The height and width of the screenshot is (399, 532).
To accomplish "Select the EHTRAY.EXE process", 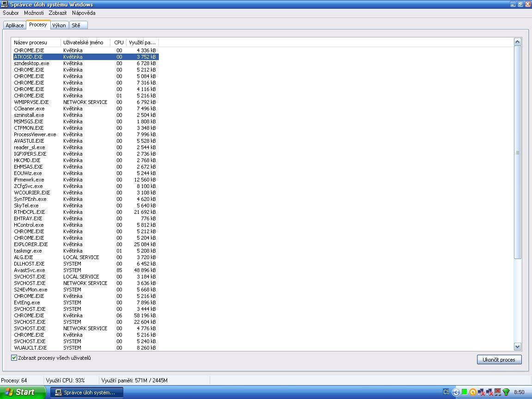I will pos(86,218).
